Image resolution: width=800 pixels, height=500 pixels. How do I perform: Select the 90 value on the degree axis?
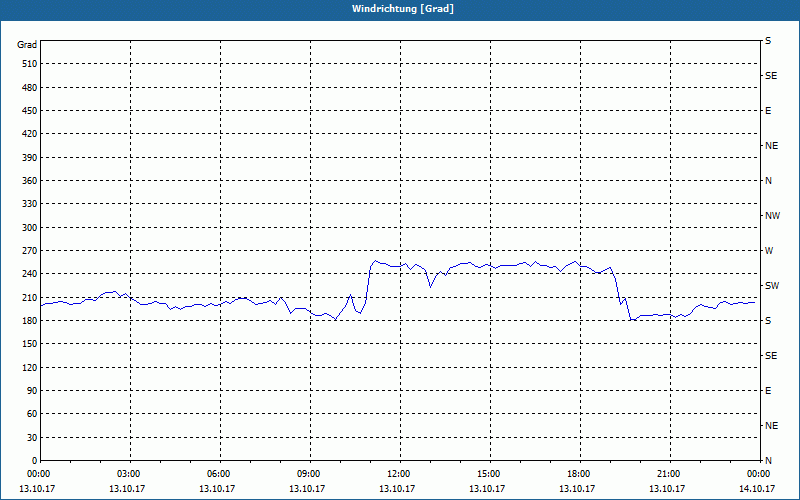click(32, 391)
